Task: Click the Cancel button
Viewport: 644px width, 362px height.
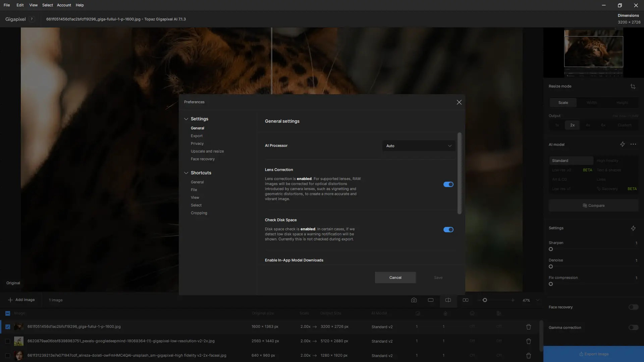Action: [395, 278]
